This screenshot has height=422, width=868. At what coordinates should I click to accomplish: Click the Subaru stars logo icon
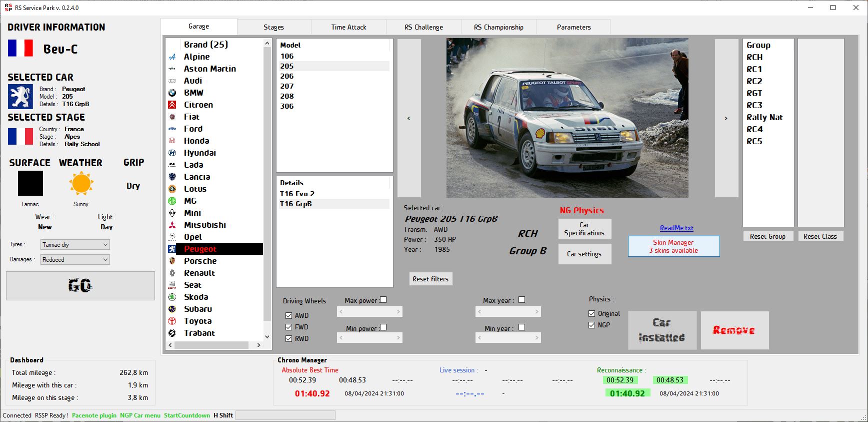point(172,309)
